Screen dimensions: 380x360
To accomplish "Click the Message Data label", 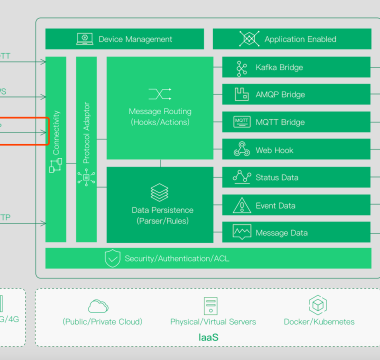I will 281,233.
